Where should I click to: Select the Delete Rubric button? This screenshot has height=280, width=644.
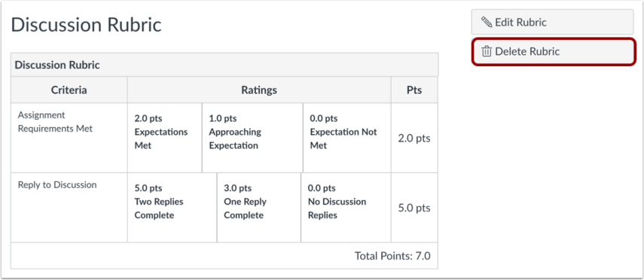click(554, 51)
